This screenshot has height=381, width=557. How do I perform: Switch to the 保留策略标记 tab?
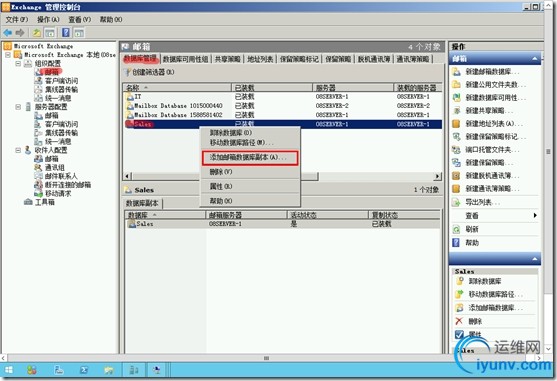point(299,59)
